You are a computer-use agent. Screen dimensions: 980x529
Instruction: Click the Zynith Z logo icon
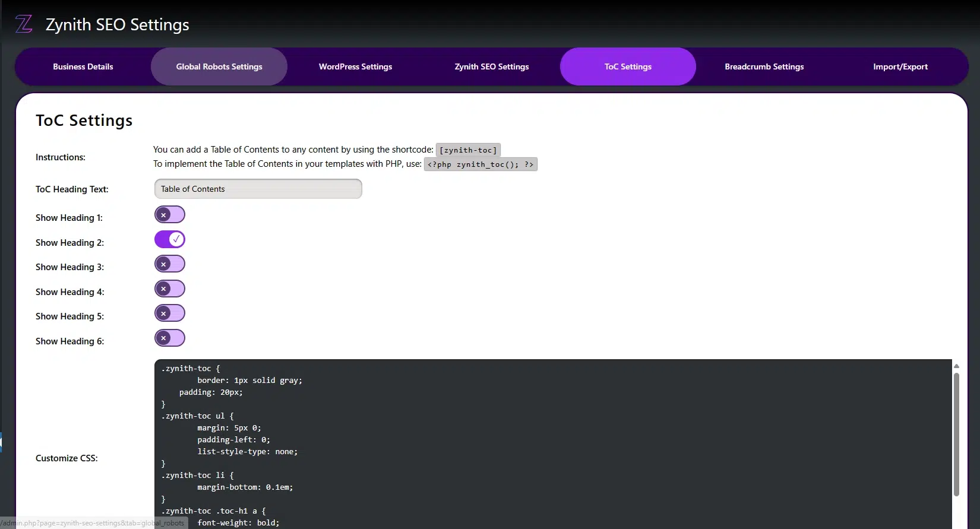[x=24, y=24]
